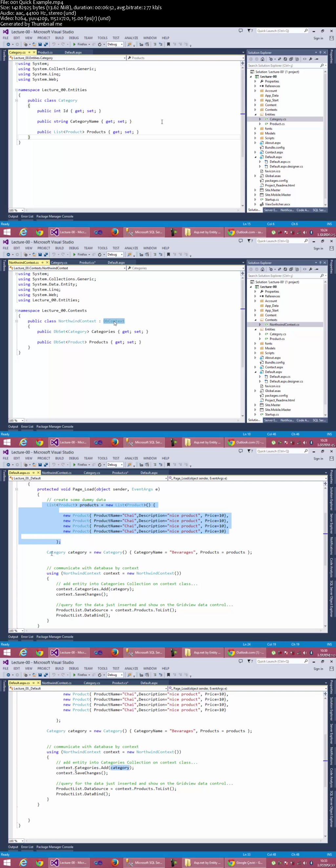This screenshot has width=336, height=868.
Task: Click Outlook.com - sa... taskbar button in 10:24 frame
Action: point(245,232)
